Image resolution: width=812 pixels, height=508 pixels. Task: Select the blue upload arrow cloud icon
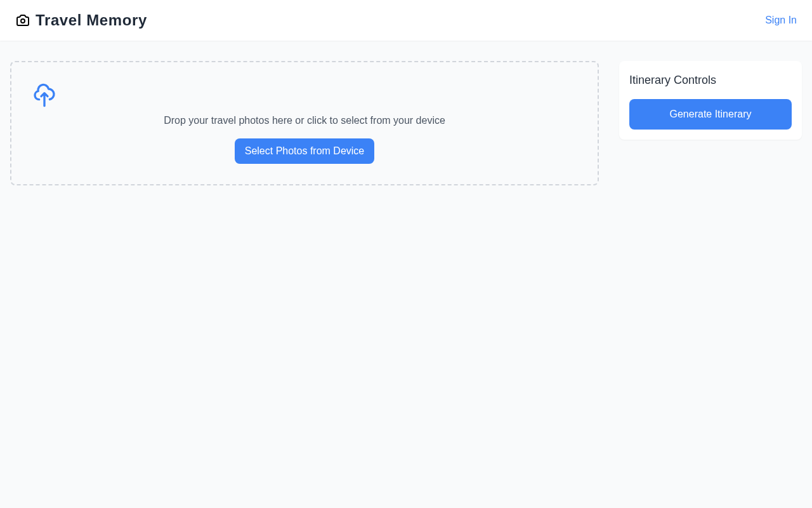click(44, 95)
